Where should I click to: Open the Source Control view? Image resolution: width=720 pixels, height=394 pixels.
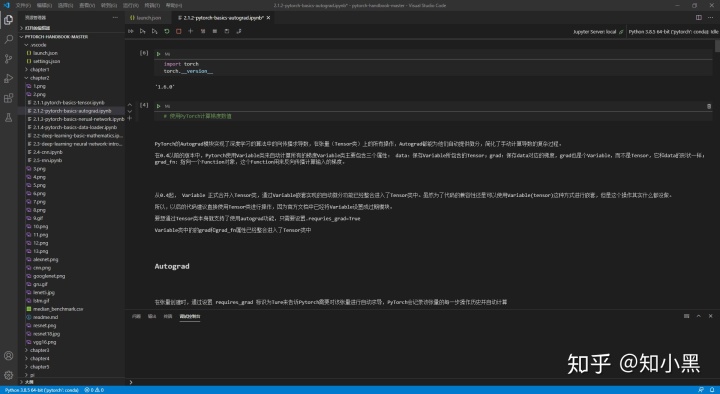[x=8, y=59]
